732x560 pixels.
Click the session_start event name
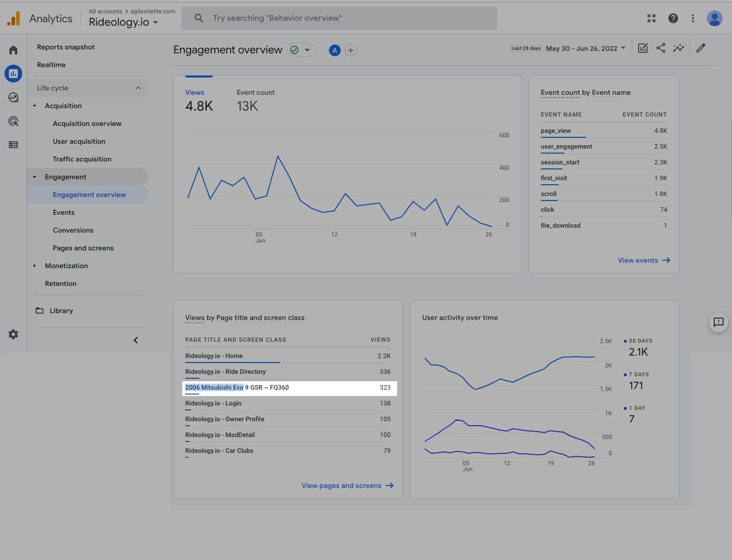[560, 162]
